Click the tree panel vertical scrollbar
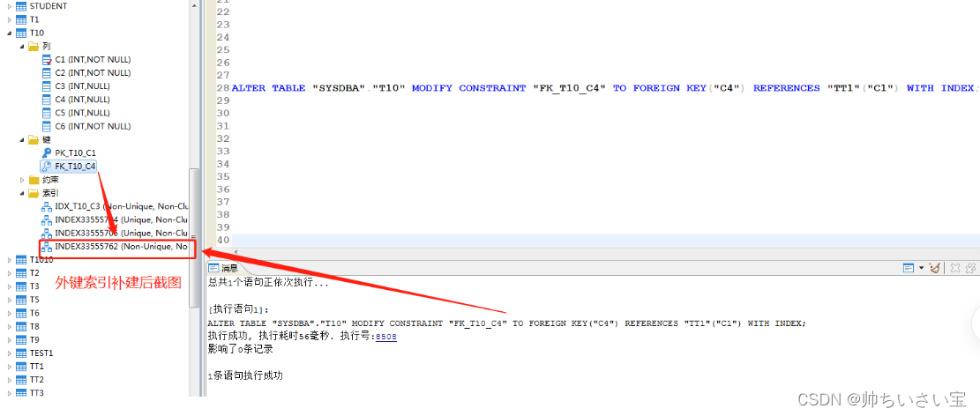Screen dimensions: 980x416 click(194, 237)
